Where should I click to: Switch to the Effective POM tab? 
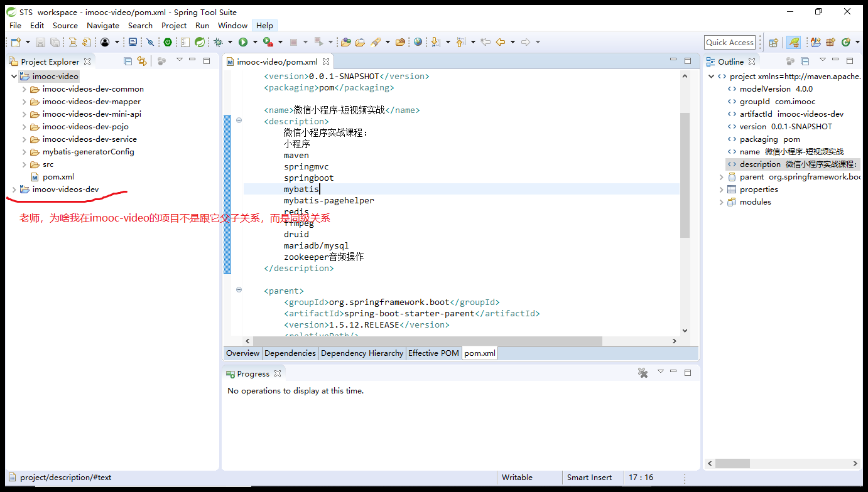point(433,353)
